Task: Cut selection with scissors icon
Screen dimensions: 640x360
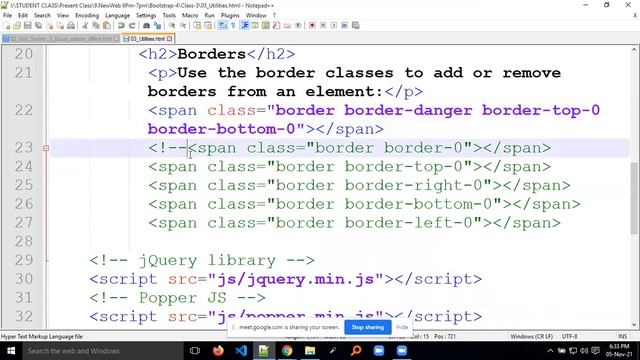Action: pos(84,25)
